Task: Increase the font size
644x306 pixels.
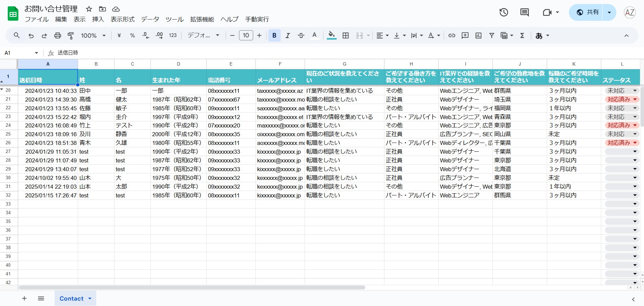Action: [x=259, y=35]
